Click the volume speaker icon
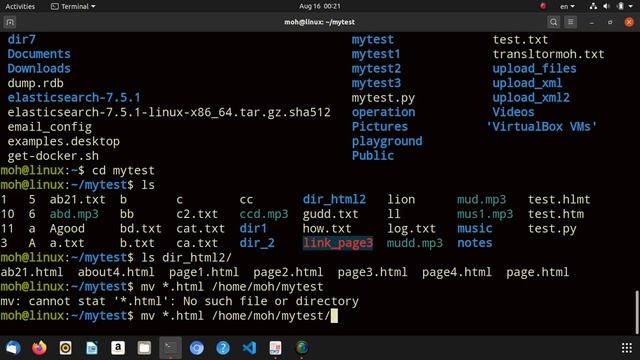The image size is (640, 360). coord(607,6)
